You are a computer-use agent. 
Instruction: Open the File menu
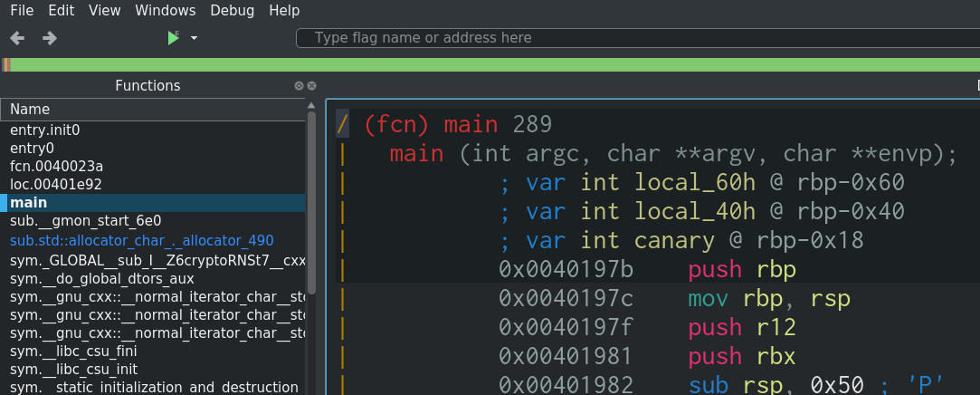[x=22, y=11]
